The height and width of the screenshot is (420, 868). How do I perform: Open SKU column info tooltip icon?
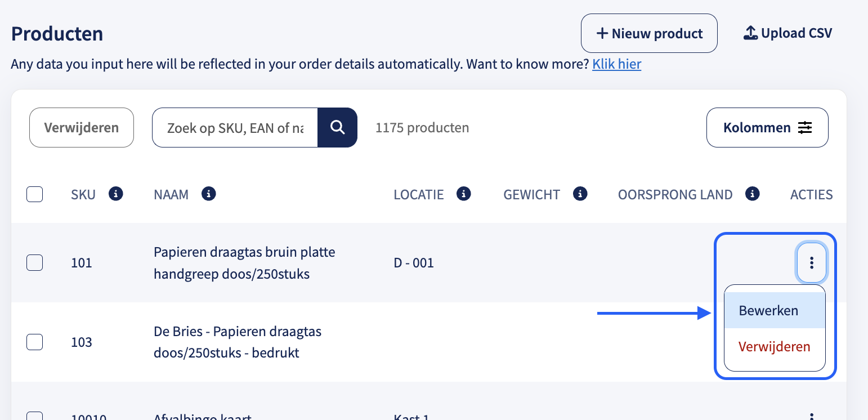[x=116, y=194]
